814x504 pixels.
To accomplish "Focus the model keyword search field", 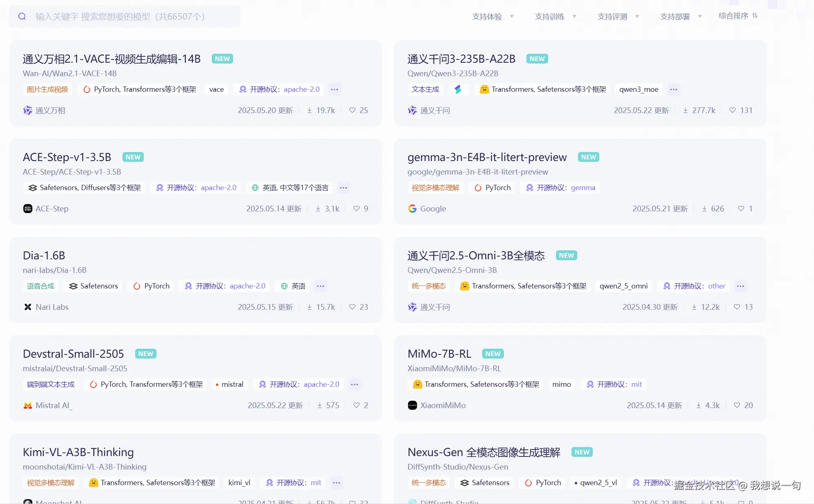I will click(x=125, y=16).
